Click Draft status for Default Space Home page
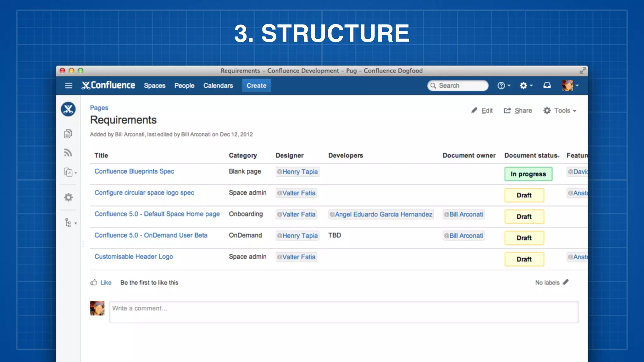 tap(524, 217)
